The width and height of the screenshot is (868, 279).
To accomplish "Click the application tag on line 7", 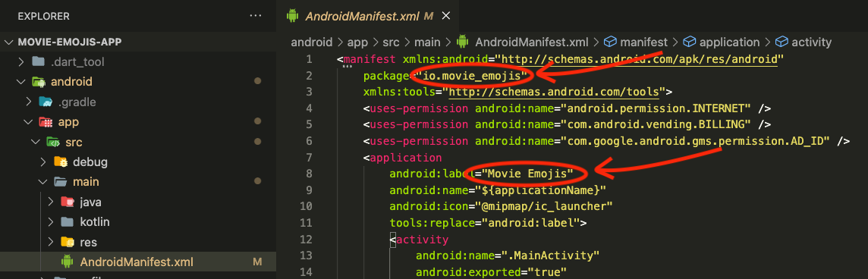I will pyautogui.click(x=405, y=157).
